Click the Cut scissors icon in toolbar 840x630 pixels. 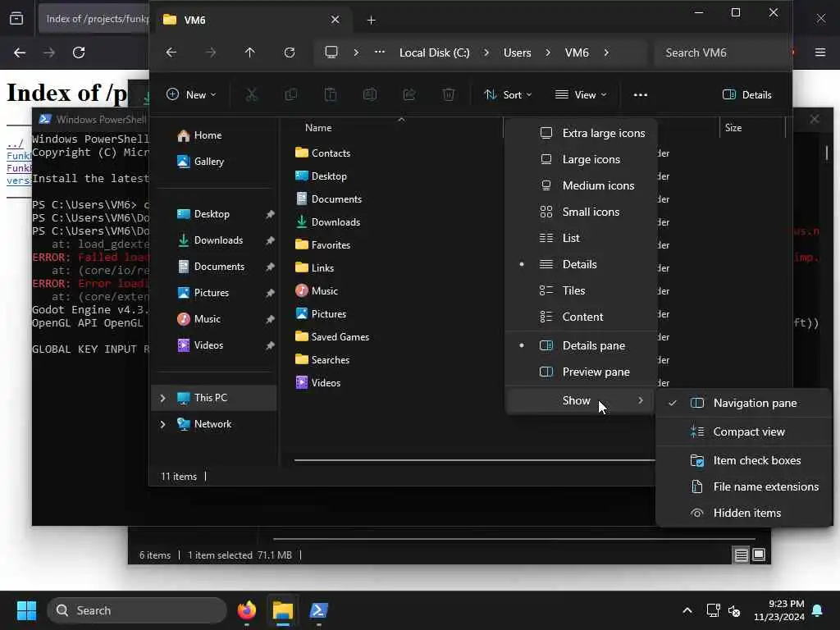click(251, 95)
